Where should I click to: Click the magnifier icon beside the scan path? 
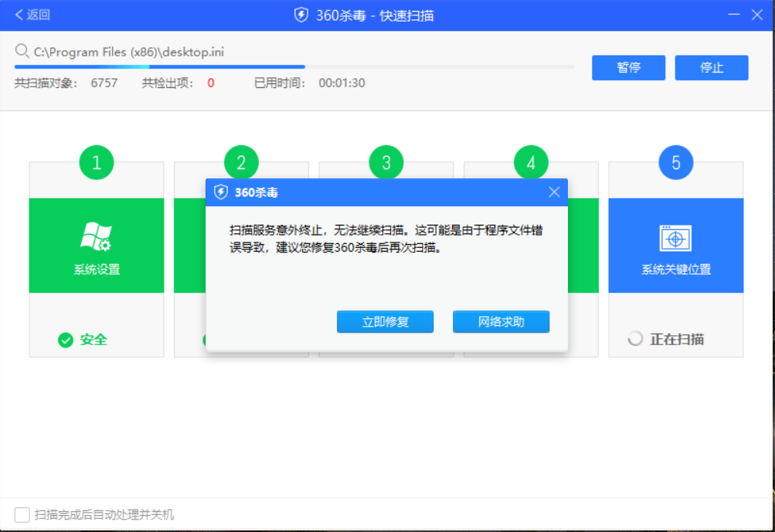pyautogui.click(x=21, y=51)
